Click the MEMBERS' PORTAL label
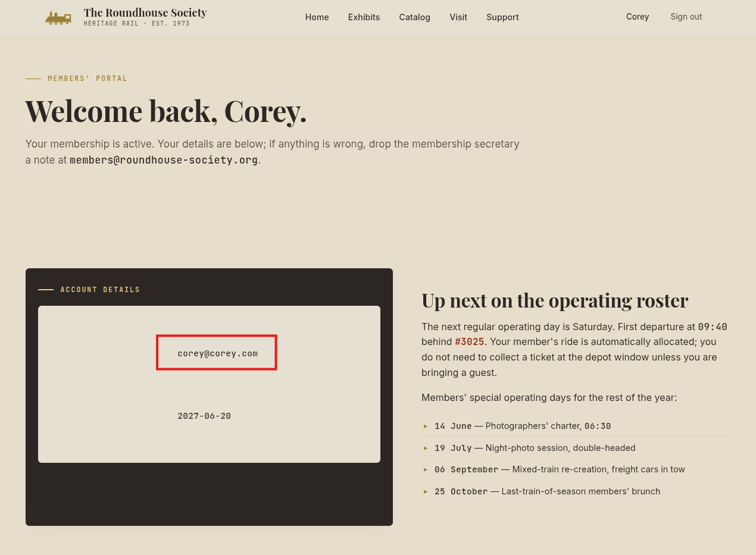The image size is (756, 555). 88,79
